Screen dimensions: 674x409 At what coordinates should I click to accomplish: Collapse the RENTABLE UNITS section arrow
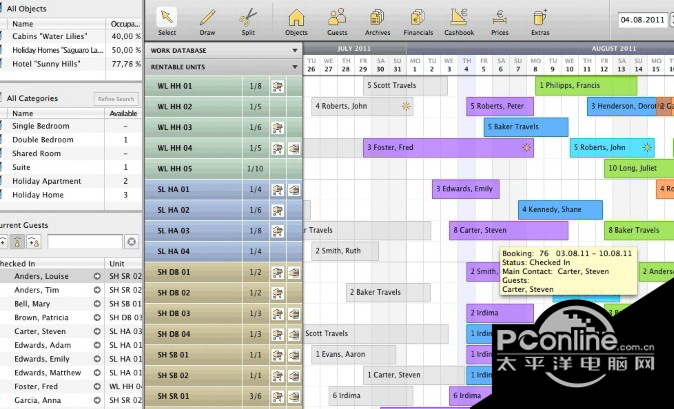pyautogui.click(x=295, y=67)
